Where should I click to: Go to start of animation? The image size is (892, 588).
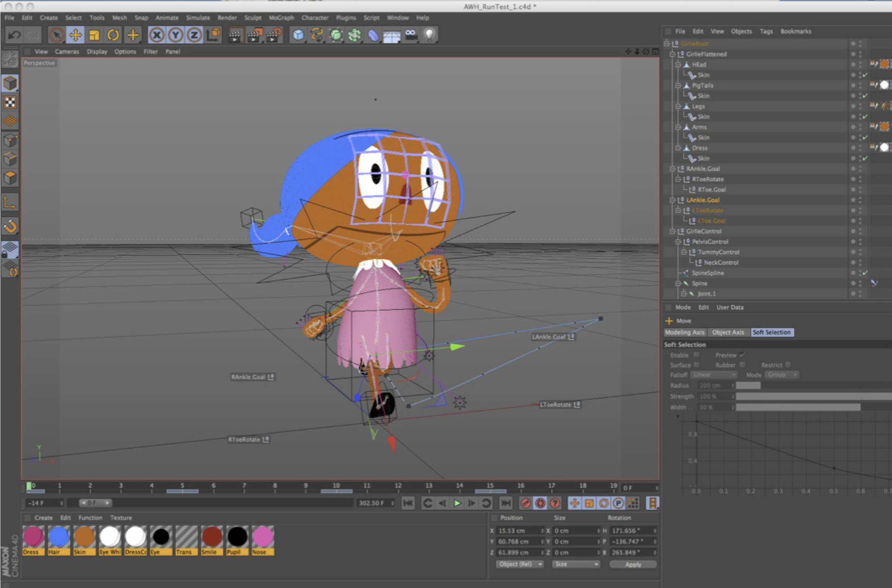tap(408, 503)
